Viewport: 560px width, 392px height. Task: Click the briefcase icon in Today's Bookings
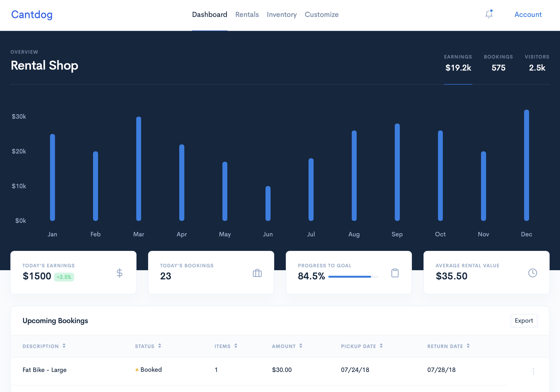pos(257,273)
